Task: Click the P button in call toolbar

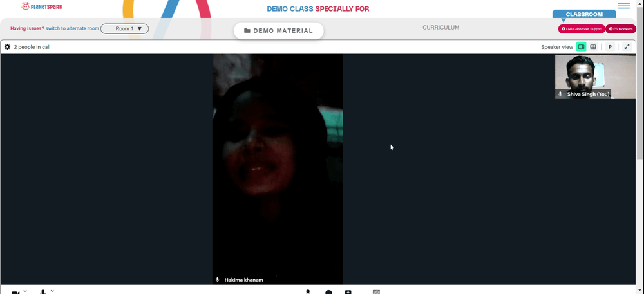Action: click(x=611, y=47)
